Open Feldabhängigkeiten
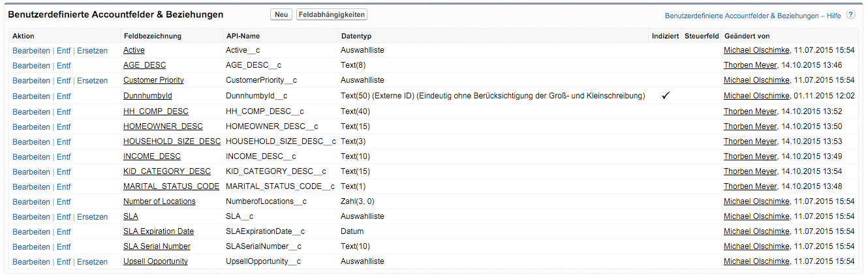The height and width of the screenshot is (277, 868). 332,14
